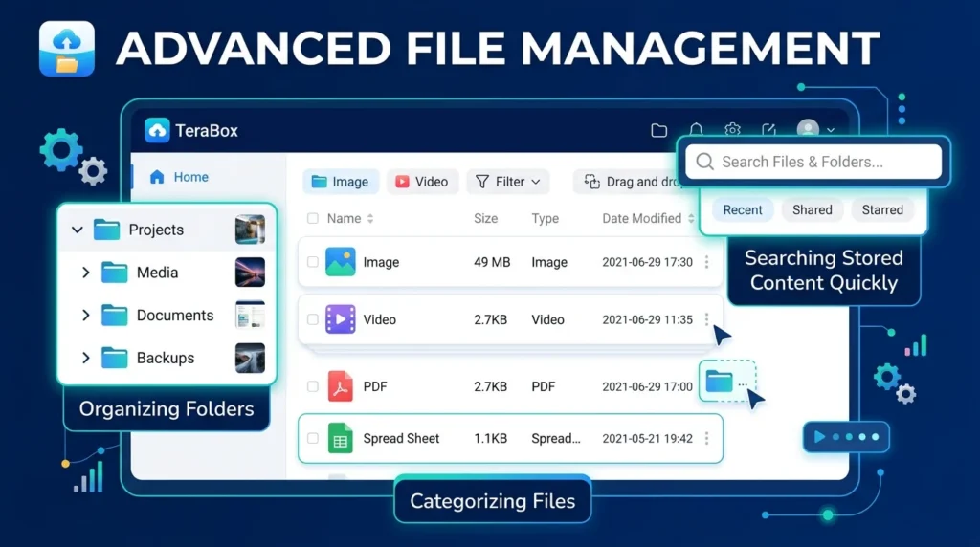
Task: Select the Shared tab
Action: tap(813, 209)
